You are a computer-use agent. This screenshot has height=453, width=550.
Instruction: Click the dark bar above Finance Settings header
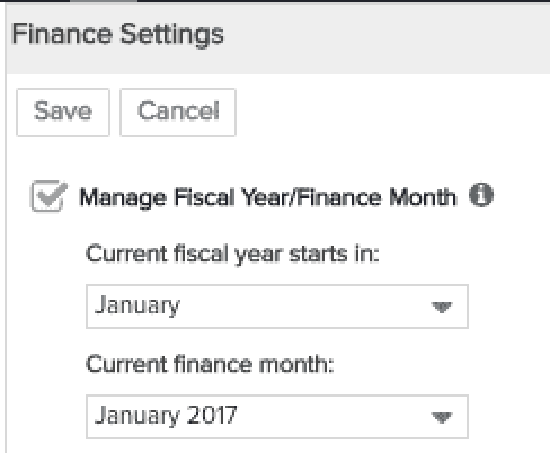coord(344,1)
